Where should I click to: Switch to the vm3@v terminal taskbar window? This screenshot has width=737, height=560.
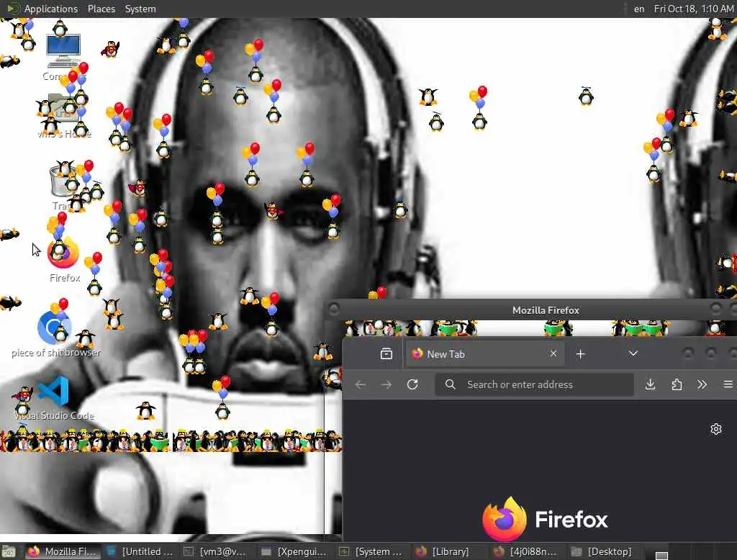click(216, 551)
